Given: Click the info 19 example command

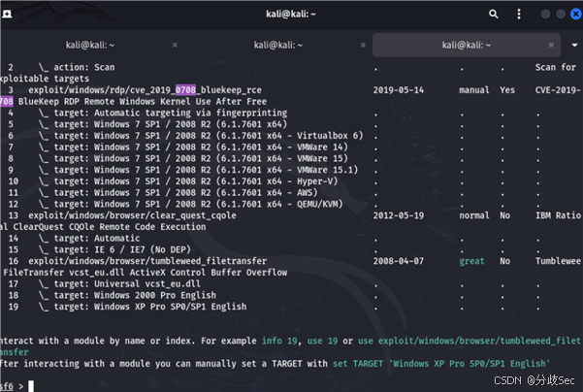Looking at the screenshot, I should [x=279, y=341].
